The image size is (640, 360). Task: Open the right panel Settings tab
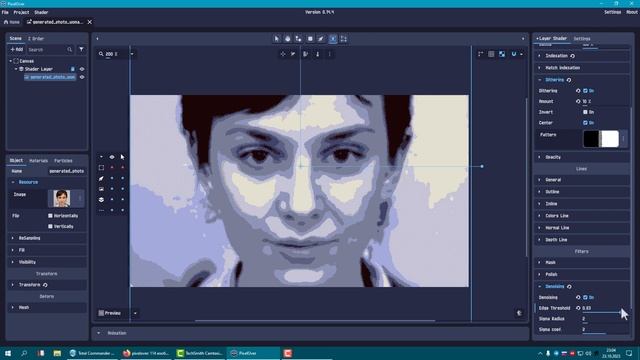582,39
